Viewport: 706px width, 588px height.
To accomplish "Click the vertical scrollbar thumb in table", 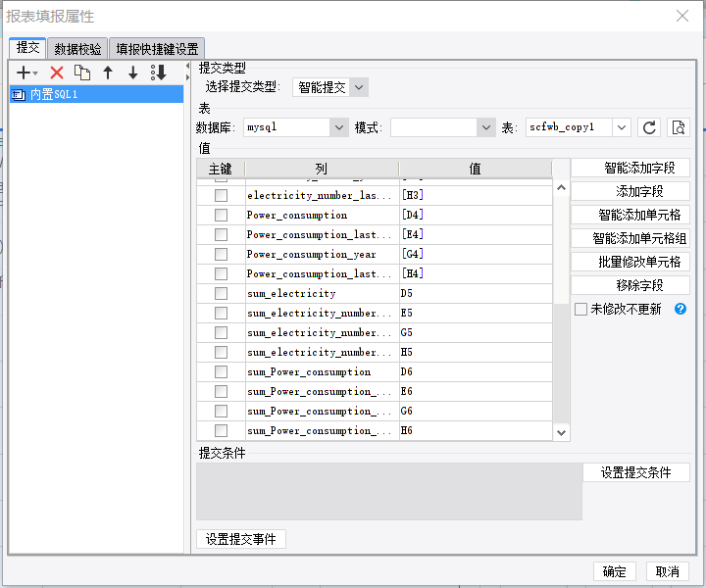I will 561,363.
